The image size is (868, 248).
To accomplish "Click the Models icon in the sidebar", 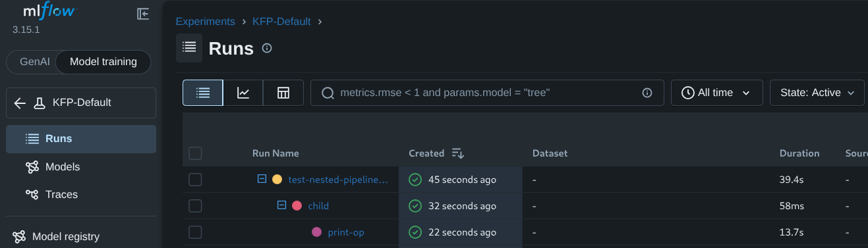I will (x=32, y=167).
